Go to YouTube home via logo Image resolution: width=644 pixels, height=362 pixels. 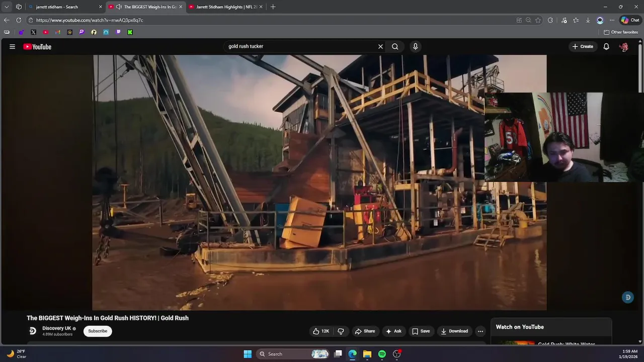pyautogui.click(x=37, y=47)
